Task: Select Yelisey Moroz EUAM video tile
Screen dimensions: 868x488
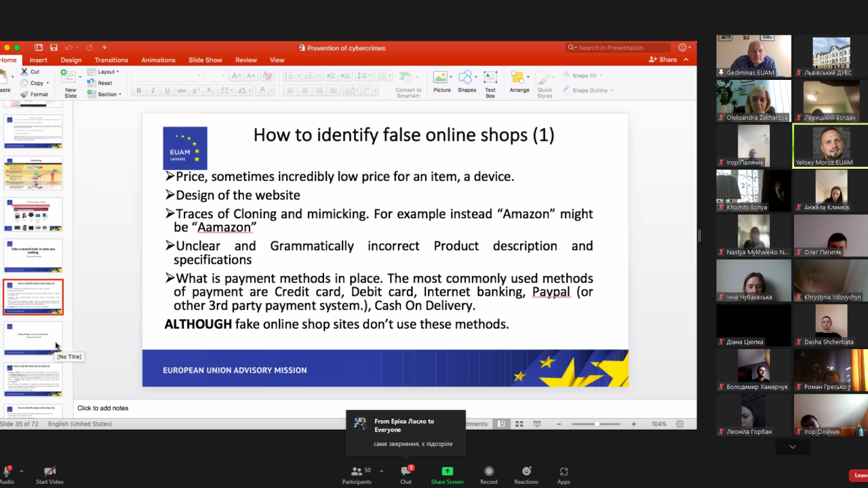Action: pyautogui.click(x=831, y=145)
